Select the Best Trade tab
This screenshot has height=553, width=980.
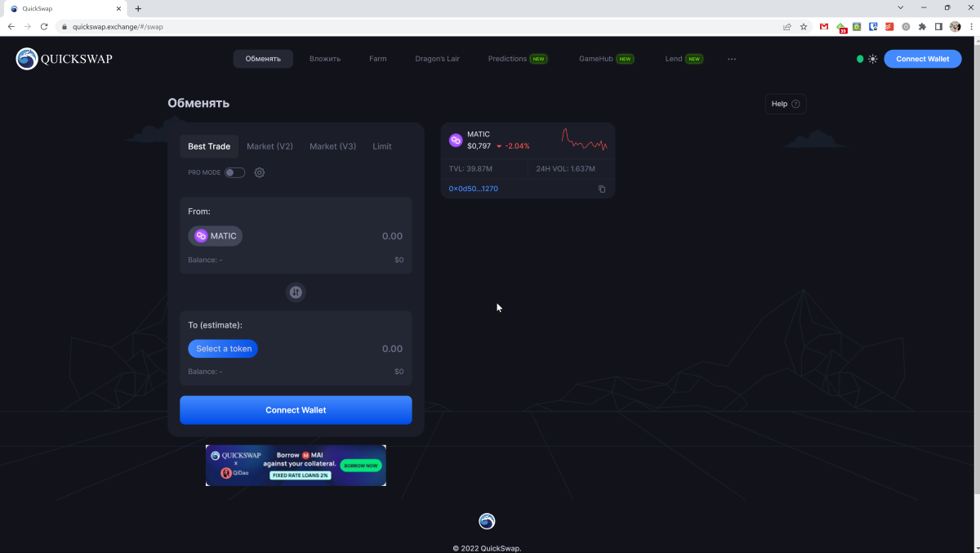[209, 146]
